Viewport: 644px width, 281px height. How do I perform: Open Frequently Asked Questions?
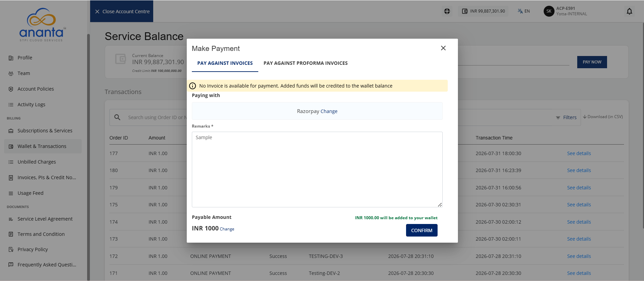point(43,265)
